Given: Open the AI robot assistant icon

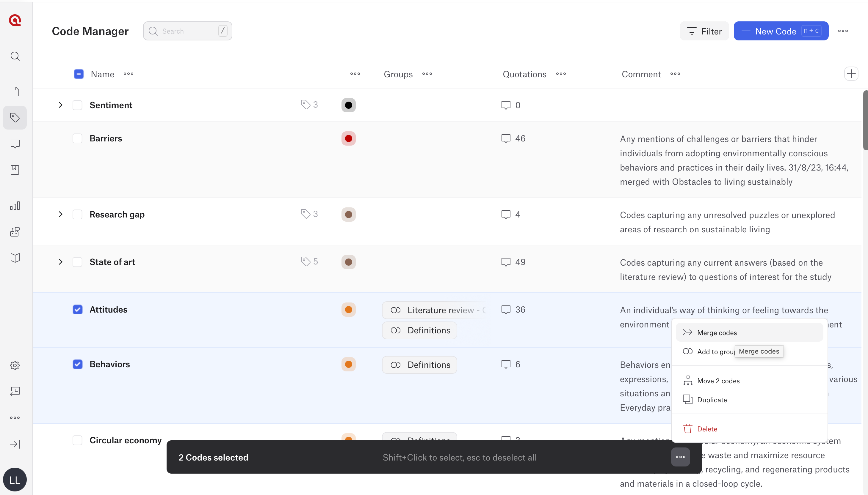Looking at the screenshot, I should [x=15, y=231].
